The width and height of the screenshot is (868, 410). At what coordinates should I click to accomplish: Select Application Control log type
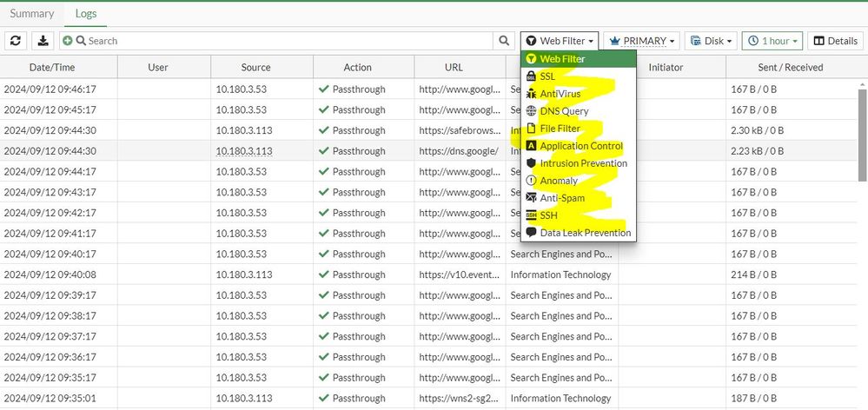(579, 146)
